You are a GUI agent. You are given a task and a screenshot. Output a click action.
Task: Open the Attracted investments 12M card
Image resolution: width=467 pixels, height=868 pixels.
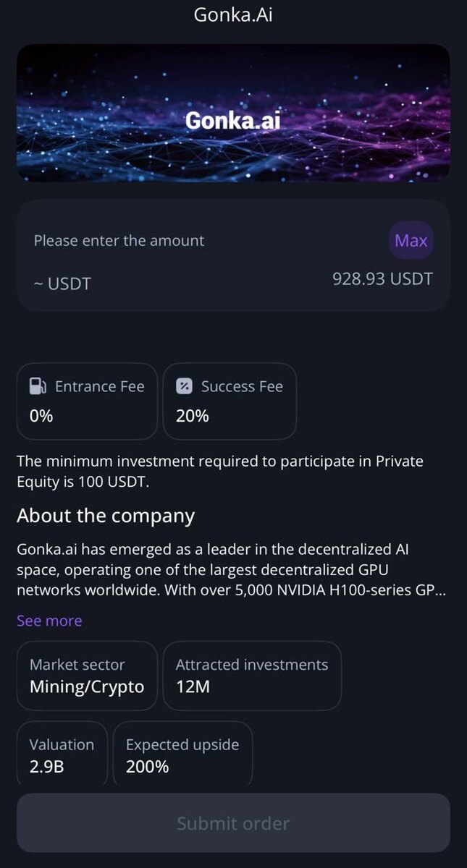251,676
